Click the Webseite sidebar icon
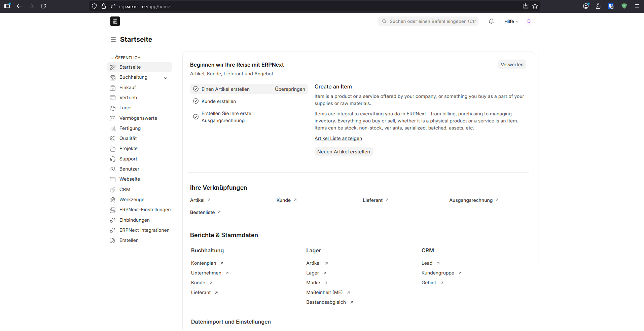The image size is (644, 331). (x=113, y=179)
